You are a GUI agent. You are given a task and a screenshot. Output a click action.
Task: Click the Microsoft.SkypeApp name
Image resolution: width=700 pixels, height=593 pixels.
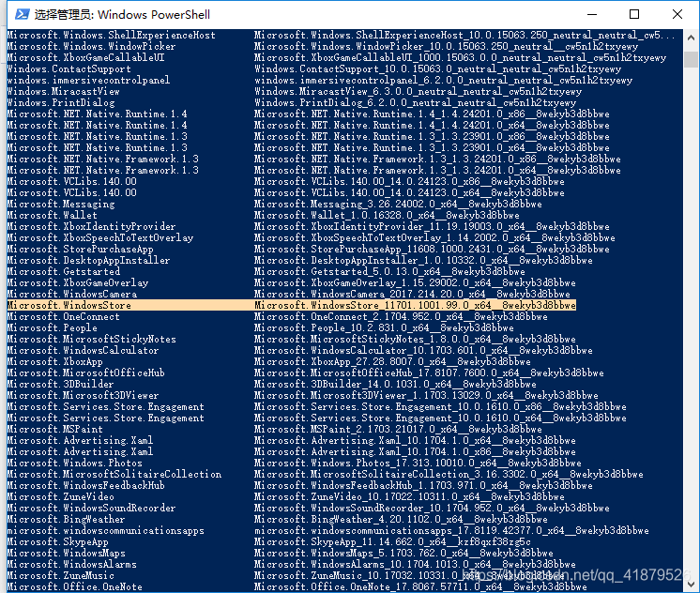pyautogui.click(x=57, y=541)
